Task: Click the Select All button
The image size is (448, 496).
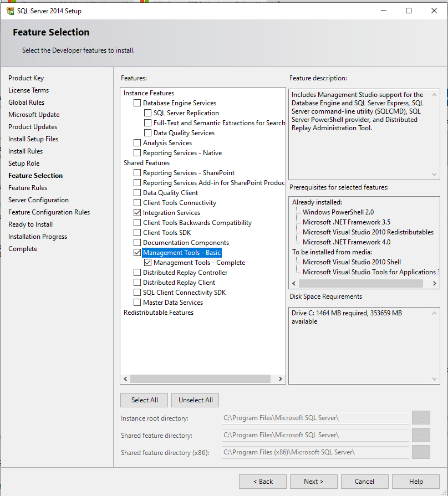Action: [144, 400]
